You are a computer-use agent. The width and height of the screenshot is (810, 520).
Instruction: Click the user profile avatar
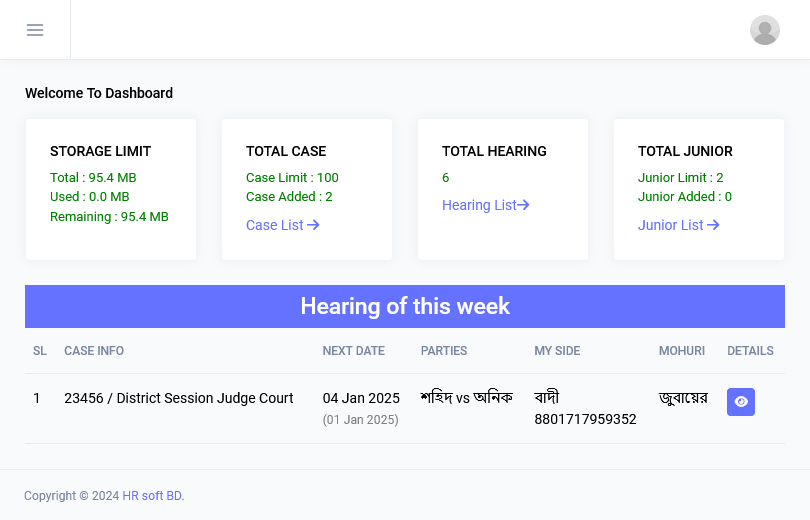coord(765,30)
